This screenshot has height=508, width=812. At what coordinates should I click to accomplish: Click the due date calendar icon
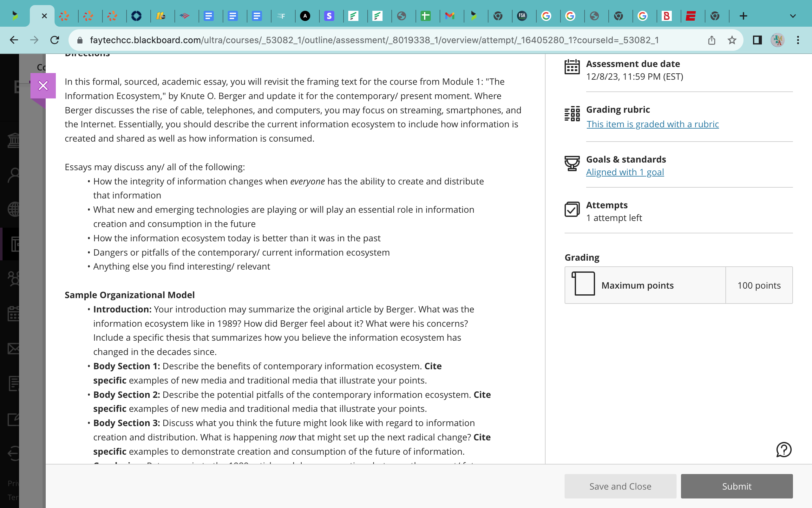click(572, 67)
